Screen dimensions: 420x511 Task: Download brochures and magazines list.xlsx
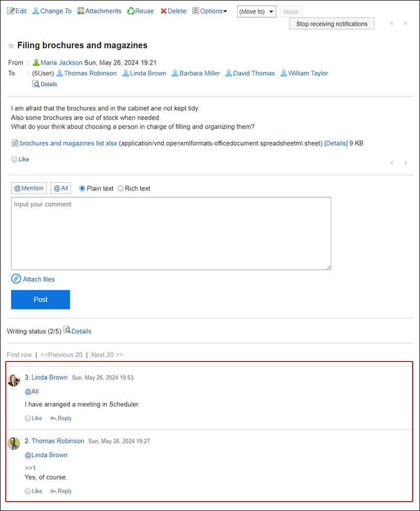tap(68, 143)
